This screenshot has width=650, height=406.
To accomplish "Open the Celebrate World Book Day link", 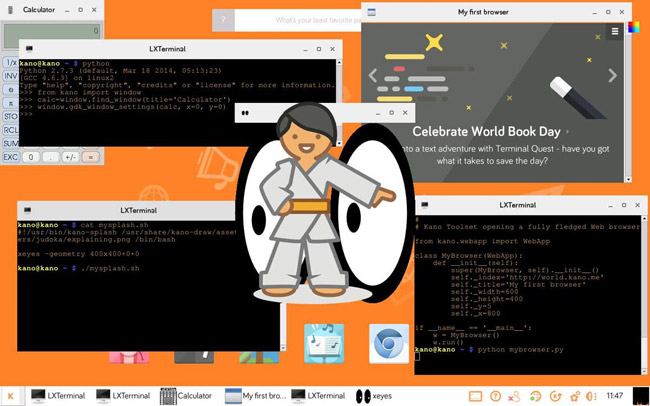I will tap(486, 131).
